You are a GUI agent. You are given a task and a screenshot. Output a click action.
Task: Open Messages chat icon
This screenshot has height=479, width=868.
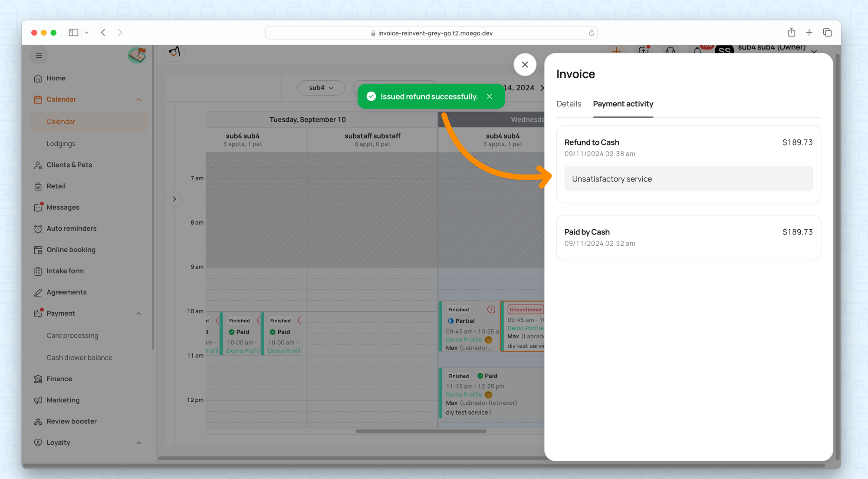tap(38, 208)
